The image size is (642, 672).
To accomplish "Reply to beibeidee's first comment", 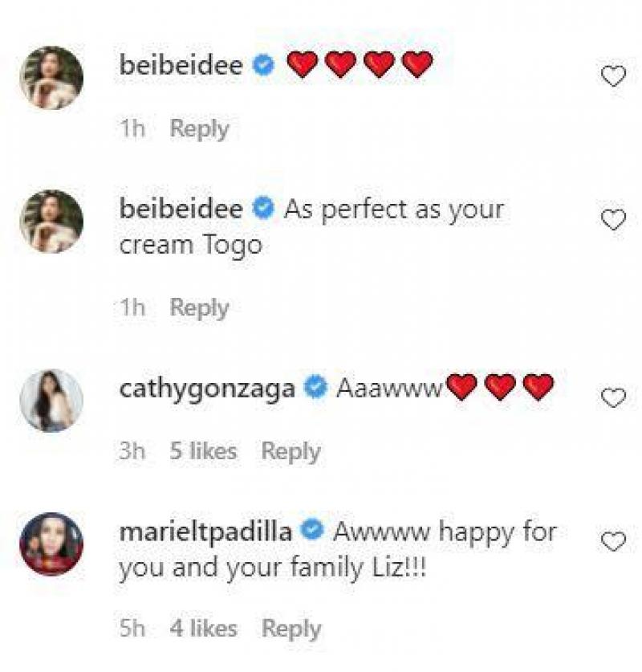I will pyautogui.click(x=200, y=127).
